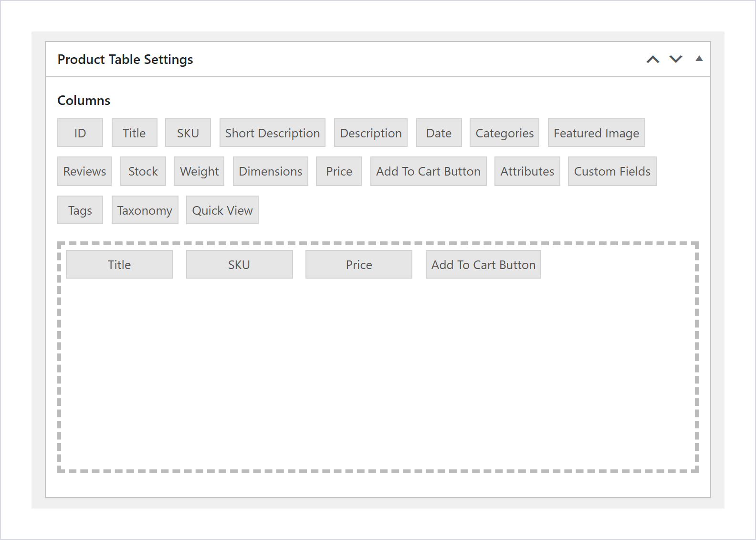Click the Title button in available columns

(x=134, y=133)
